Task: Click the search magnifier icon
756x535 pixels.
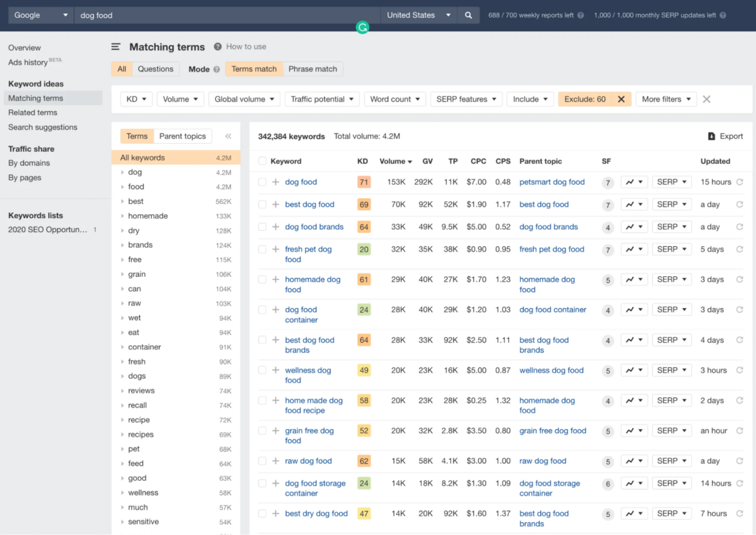Action: 468,15
